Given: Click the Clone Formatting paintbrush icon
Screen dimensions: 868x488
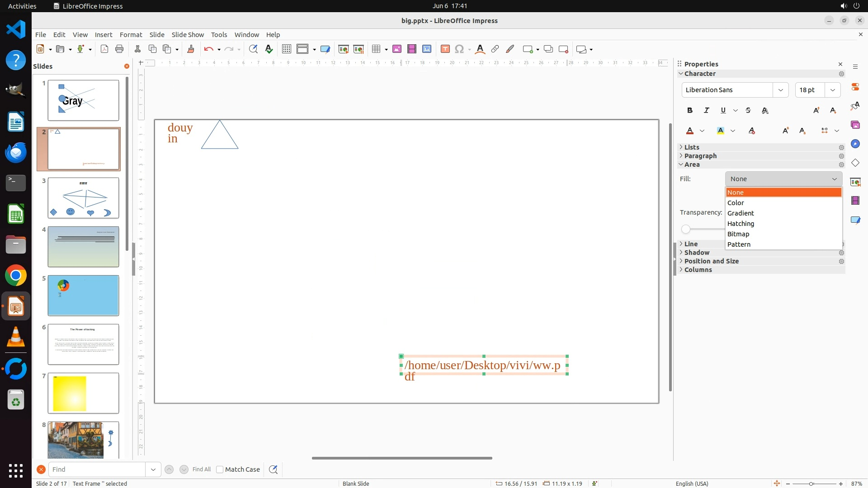Looking at the screenshot, I should tap(190, 49).
